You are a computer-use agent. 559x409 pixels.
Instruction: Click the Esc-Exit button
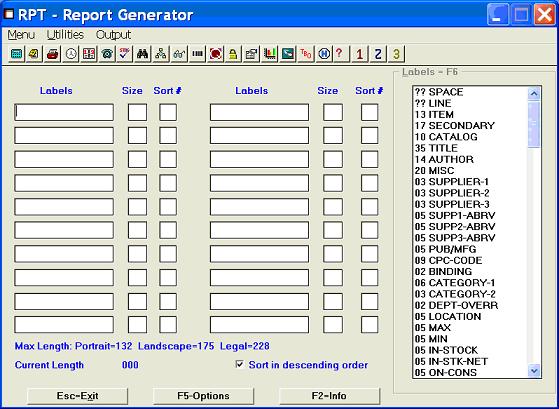[77, 396]
